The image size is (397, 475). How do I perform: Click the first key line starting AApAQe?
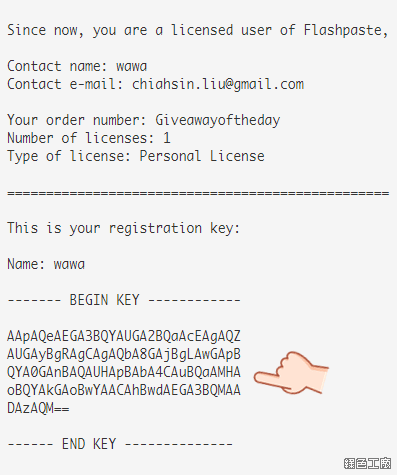[124, 336]
